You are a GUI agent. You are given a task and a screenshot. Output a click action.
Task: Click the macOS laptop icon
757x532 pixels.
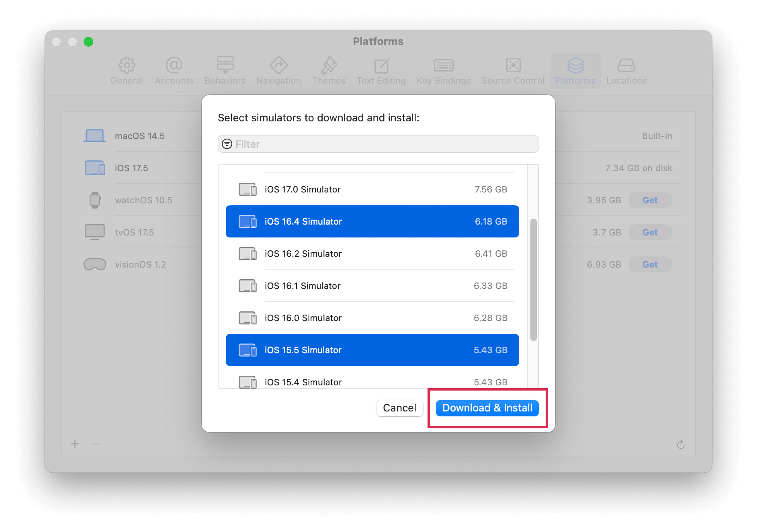(95, 136)
